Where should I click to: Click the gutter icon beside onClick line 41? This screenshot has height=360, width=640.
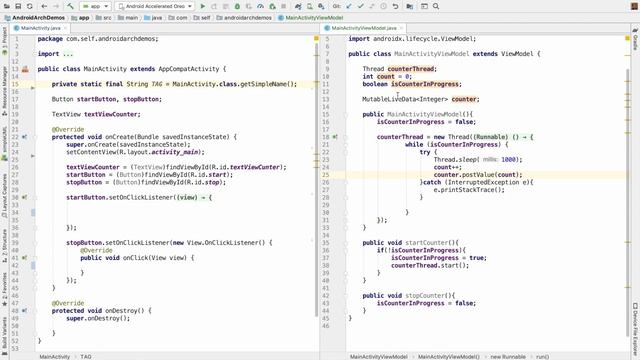pyautogui.click(x=24, y=258)
